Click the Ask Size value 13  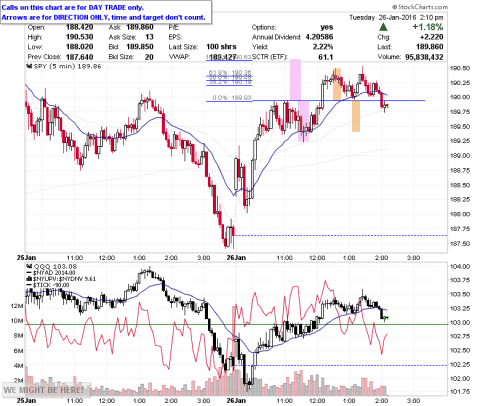149,37
